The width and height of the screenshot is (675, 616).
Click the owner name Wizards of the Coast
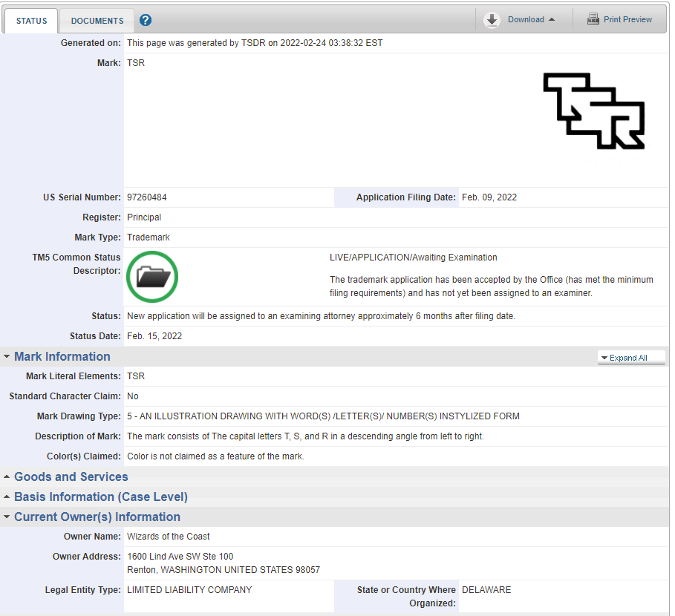tap(169, 537)
